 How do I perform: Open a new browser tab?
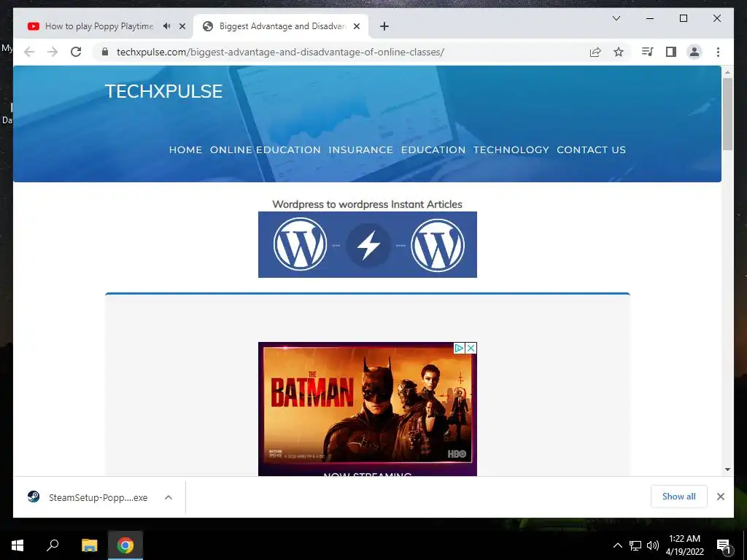coord(384,26)
